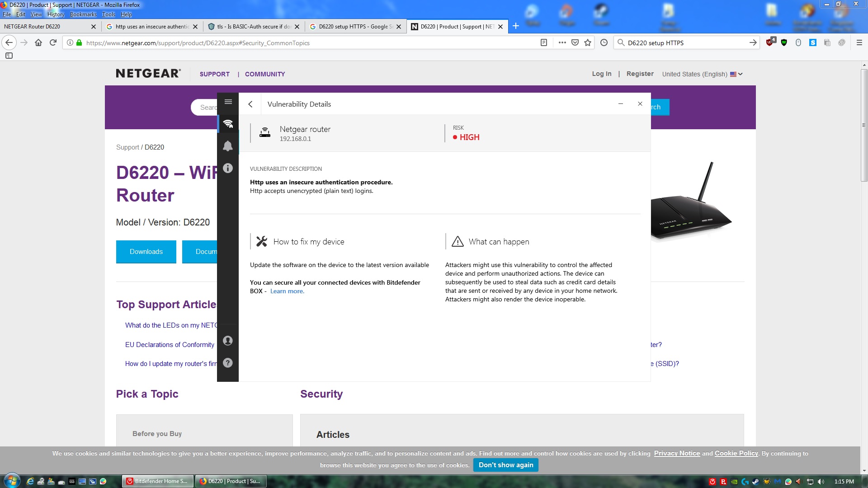Open Firefox hamburger application menu
The image size is (868, 488).
click(x=859, y=42)
